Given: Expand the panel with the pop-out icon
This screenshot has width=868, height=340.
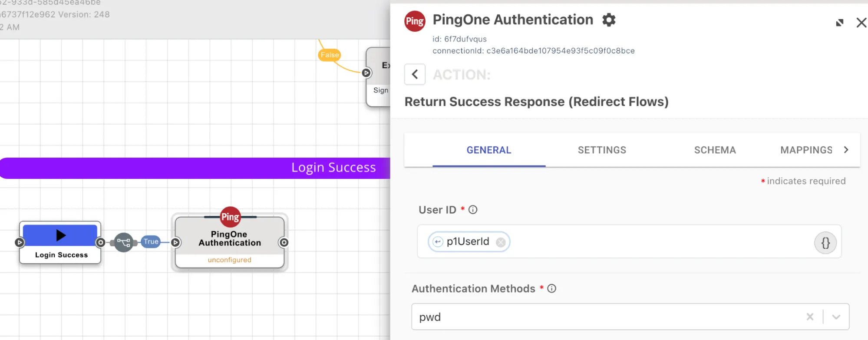Looking at the screenshot, I should tap(840, 23).
